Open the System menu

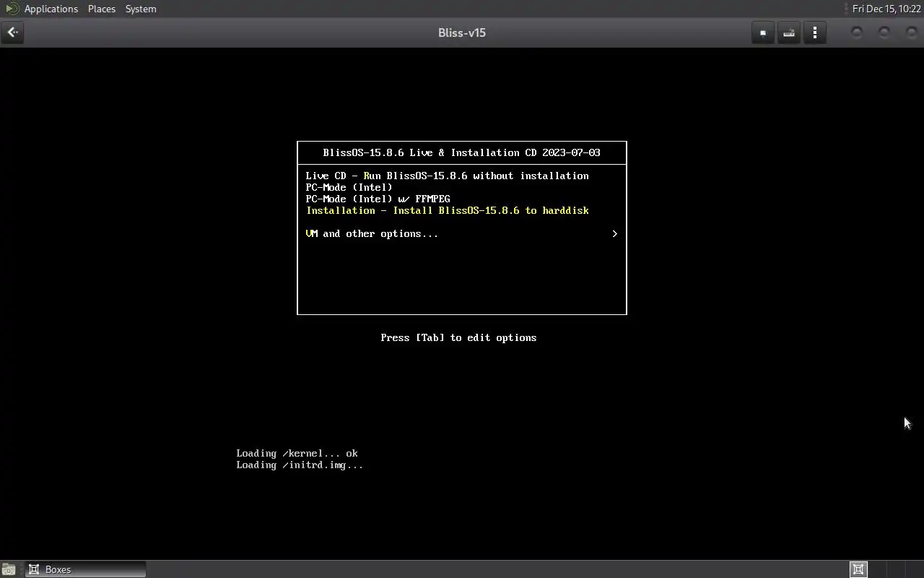(141, 9)
